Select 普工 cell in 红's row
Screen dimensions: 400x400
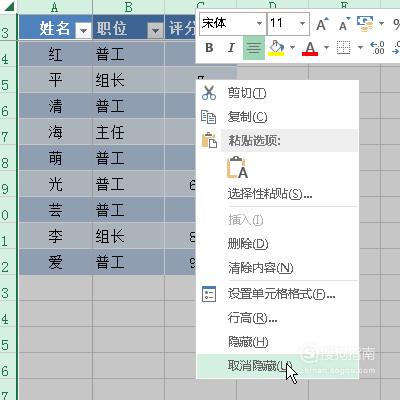coord(128,54)
